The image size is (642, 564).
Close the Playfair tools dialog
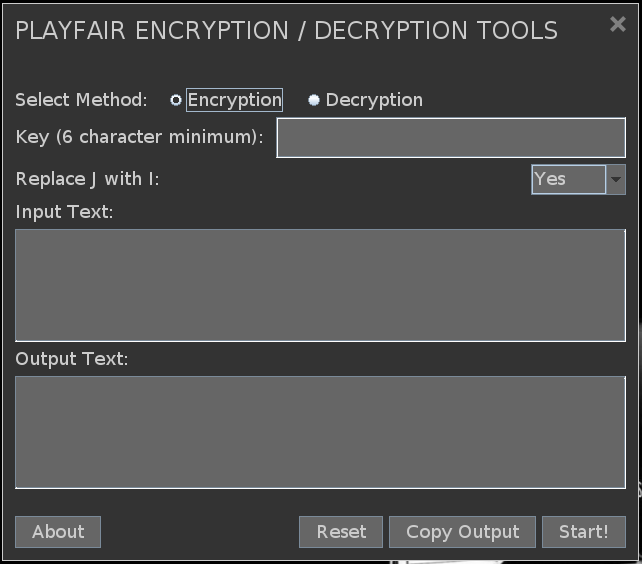pos(617,25)
